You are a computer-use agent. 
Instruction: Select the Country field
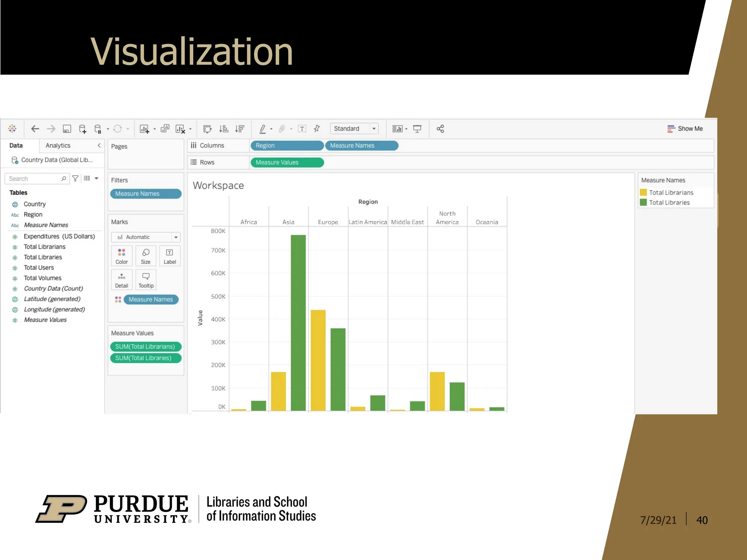tap(35, 204)
